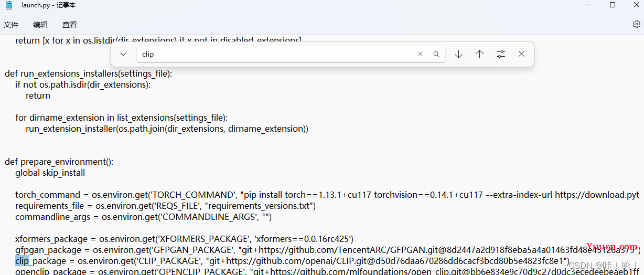Click the 'openclip_package' line
This screenshot has width=644, height=275.
point(327,271)
